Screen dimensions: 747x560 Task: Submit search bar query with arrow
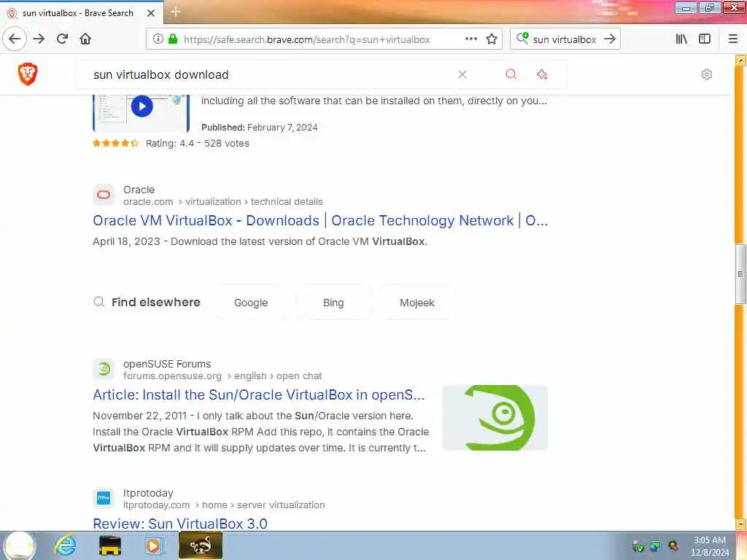coord(609,39)
